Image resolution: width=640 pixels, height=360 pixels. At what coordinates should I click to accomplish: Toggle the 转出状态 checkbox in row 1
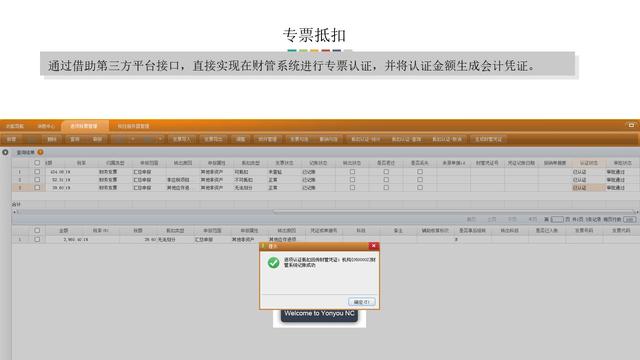[352, 172]
